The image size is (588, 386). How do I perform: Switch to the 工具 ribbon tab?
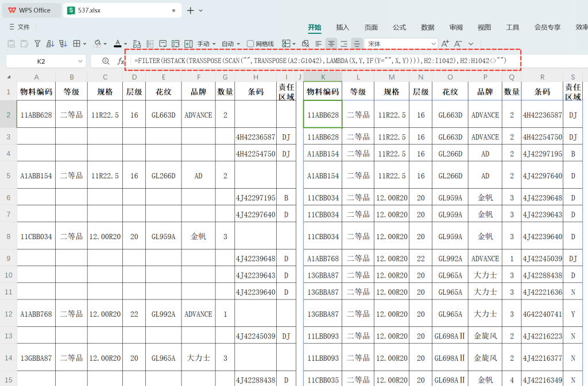click(512, 28)
